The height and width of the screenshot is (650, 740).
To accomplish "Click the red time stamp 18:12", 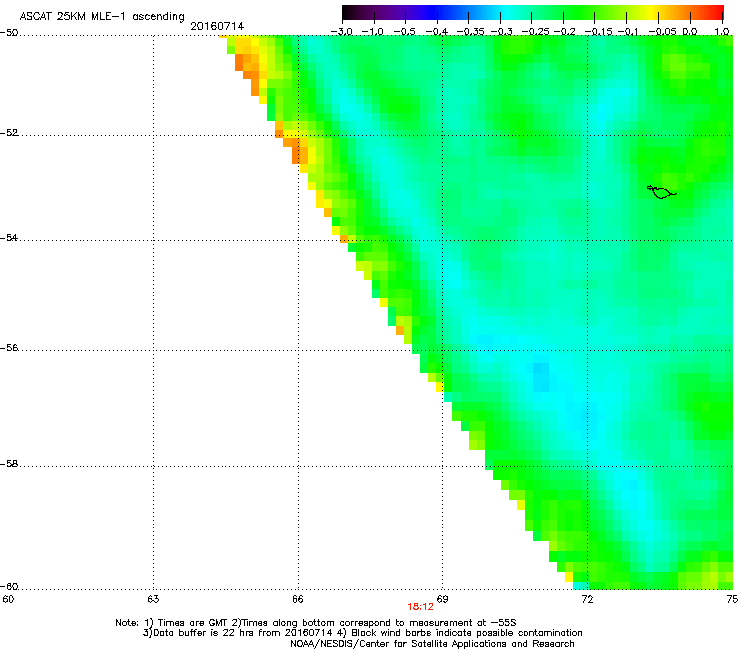I will [x=420, y=607].
